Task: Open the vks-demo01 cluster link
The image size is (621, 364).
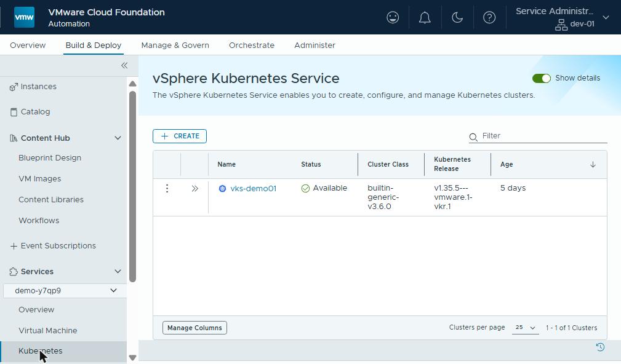Action: pyautogui.click(x=253, y=188)
